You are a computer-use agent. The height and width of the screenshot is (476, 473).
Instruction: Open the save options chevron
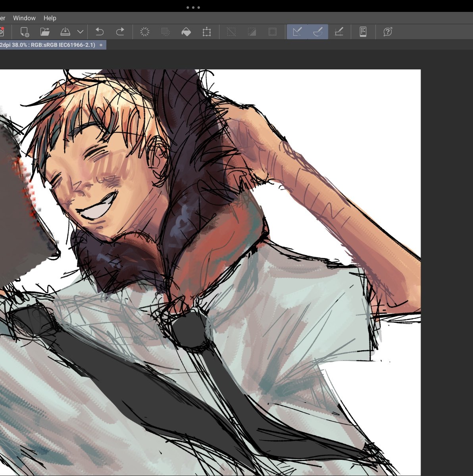tap(80, 32)
